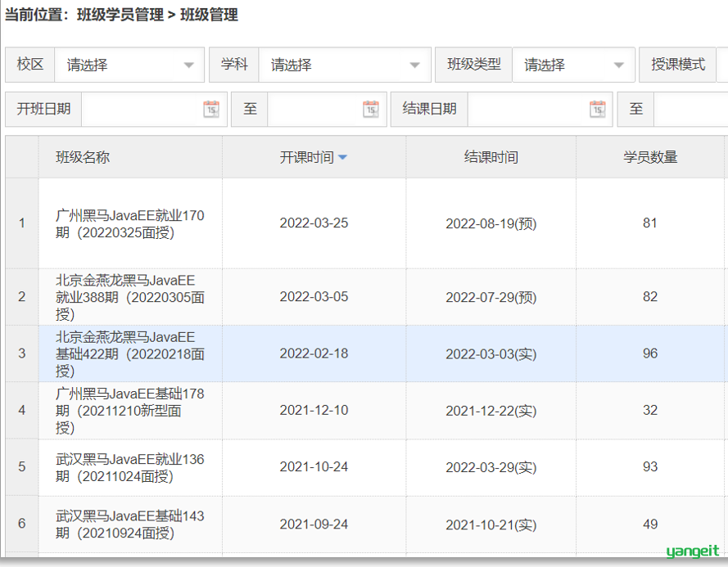Click student count 81
The width and height of the screenshot is (728, 567).
(650, 223)
